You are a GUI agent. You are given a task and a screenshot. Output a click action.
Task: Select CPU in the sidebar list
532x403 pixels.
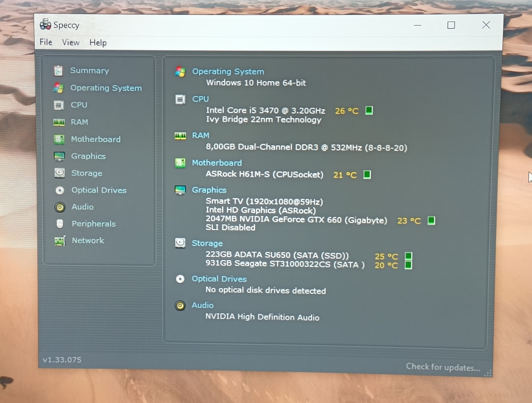coord(79,105)
